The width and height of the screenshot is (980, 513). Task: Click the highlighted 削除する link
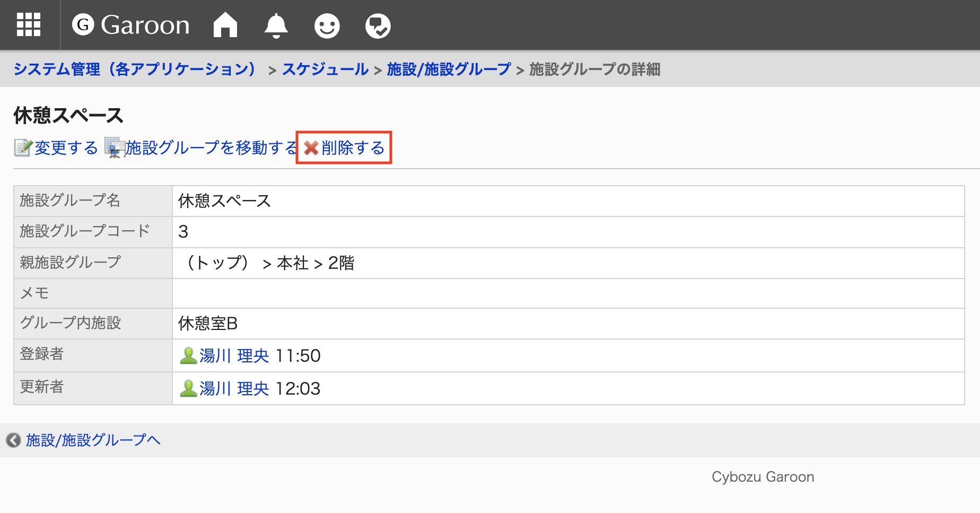point(352,148)
